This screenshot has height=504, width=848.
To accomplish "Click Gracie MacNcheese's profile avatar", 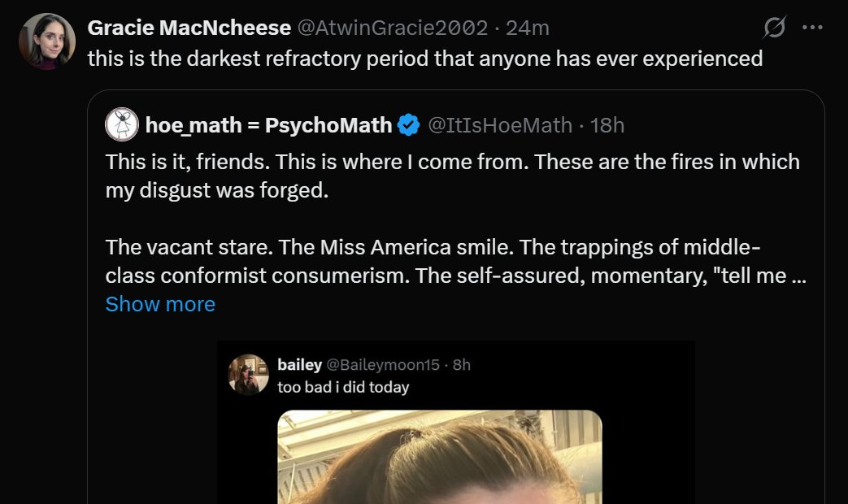I will [x=47, y=41].
